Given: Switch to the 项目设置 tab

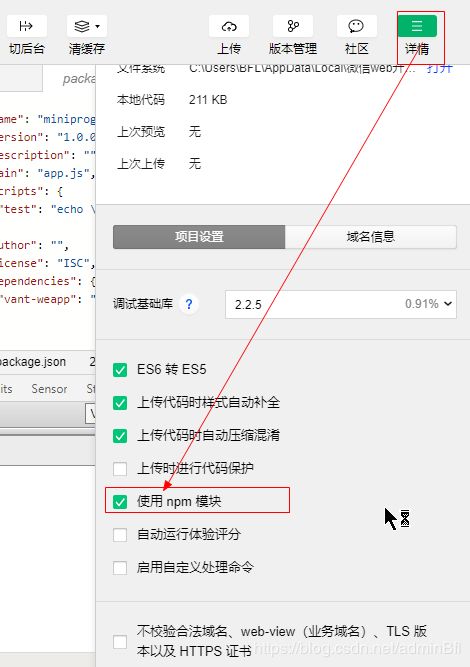Looking at the screenshot, I should pyautogui.click(x=199, y=237).
